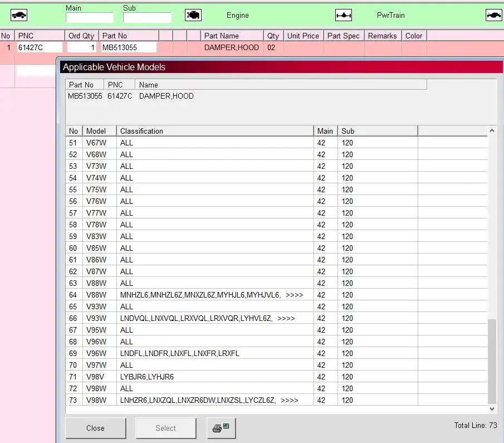Select row 66 classification starting LNDVQL
The width and height of the screenshot is (504, 443).
coord(276,318)
